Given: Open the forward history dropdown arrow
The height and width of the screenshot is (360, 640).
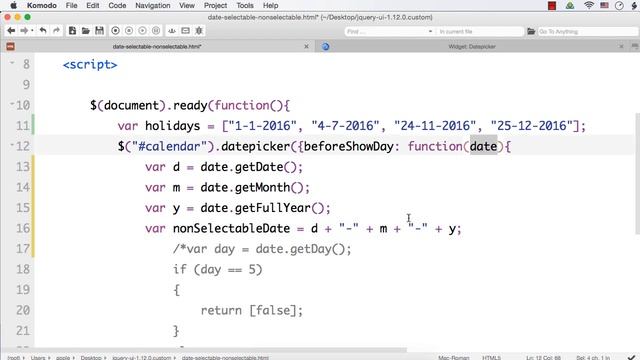Looking at the screenshot, I should (x=32, y=31).
